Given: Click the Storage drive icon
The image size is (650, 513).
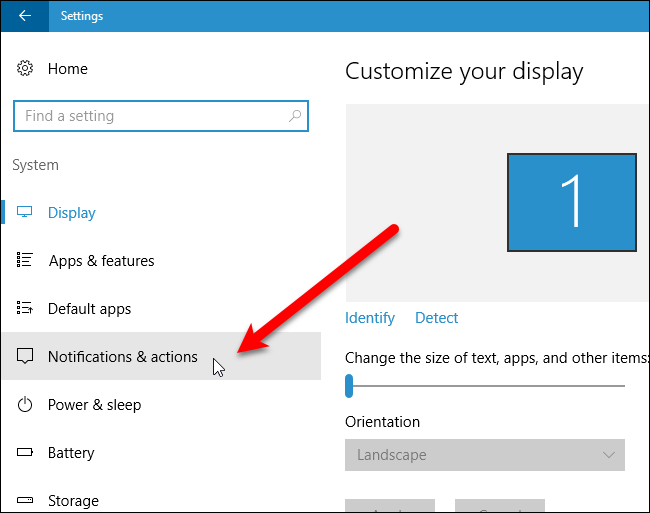Looking at the screenshot, I should click(25, 500).
